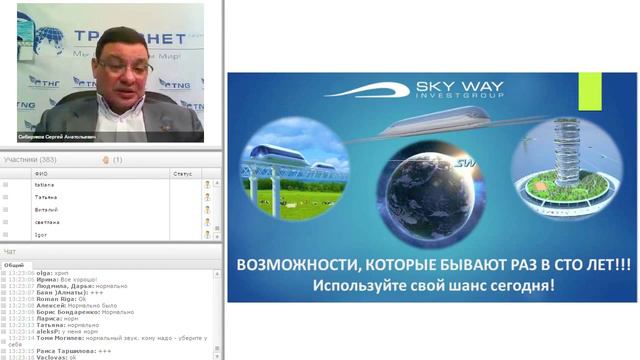Click the chat scrollbar up arrow
The height and width of the screenshot is (360, 640).
[217, 274]
